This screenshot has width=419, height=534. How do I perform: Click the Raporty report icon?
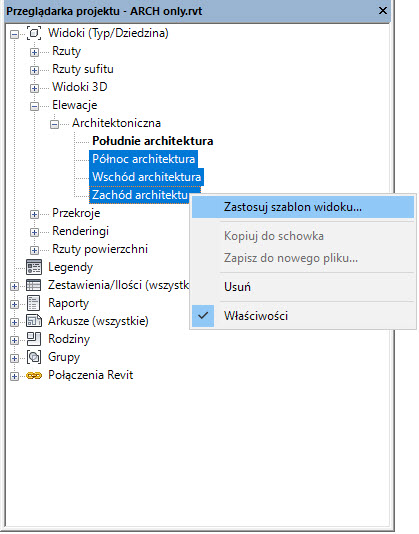pos(34,303)
